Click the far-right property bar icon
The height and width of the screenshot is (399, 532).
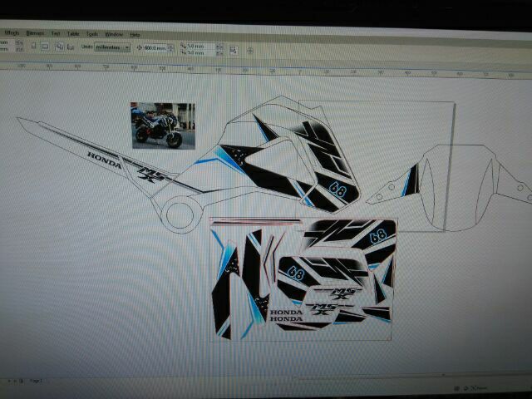point(249,50)
